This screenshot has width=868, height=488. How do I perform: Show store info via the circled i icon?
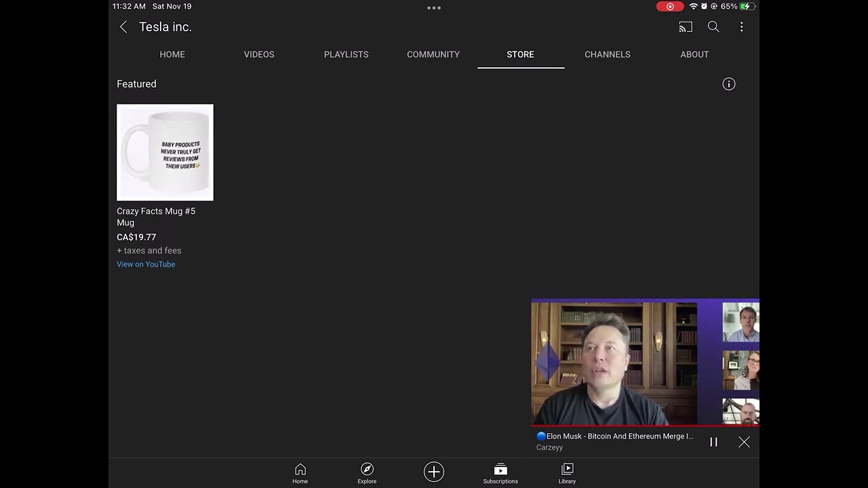pos(729,84)
